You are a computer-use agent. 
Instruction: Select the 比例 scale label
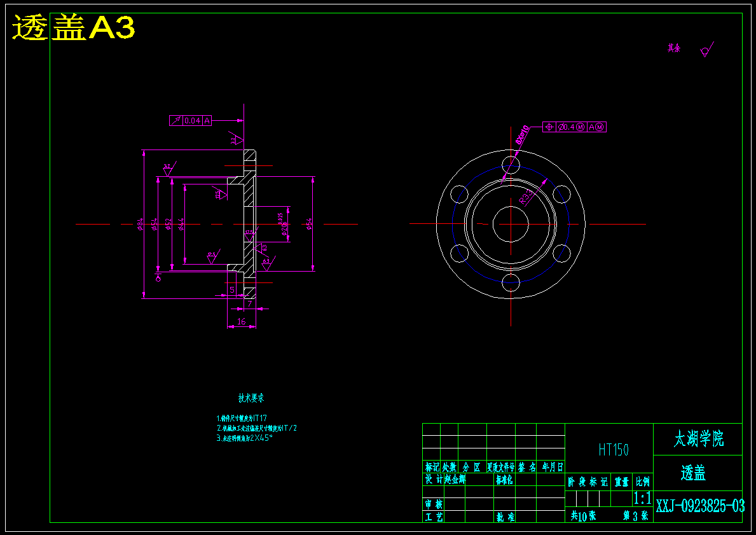tap(643, 481)
